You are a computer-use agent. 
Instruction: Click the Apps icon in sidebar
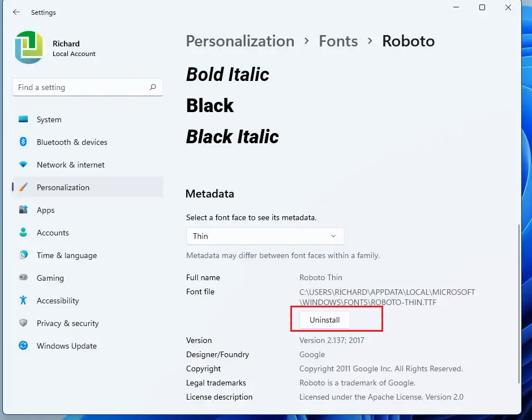(x=23, y=209)
